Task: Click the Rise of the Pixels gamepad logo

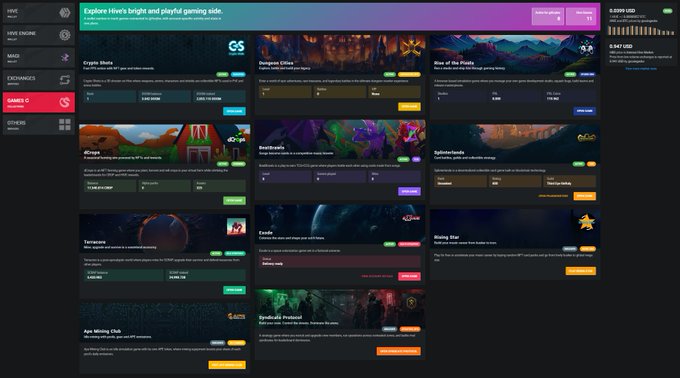Action: click(x=586, y=47)
